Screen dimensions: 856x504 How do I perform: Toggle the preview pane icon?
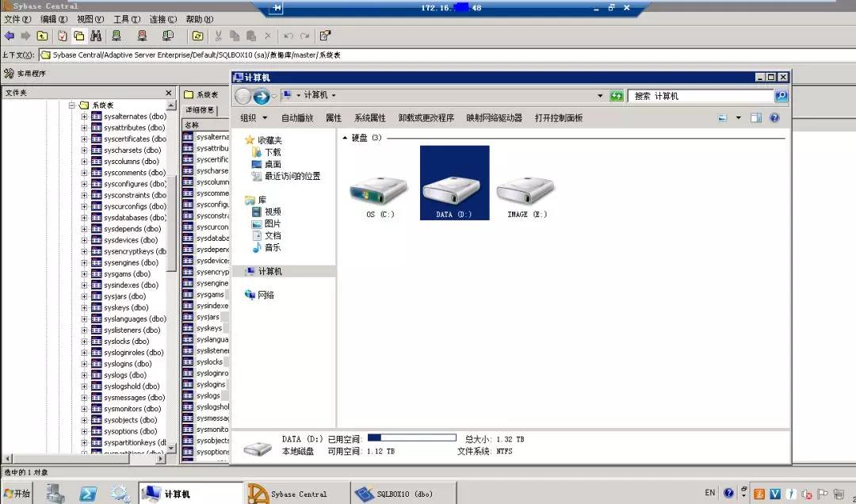pos(756,118)
